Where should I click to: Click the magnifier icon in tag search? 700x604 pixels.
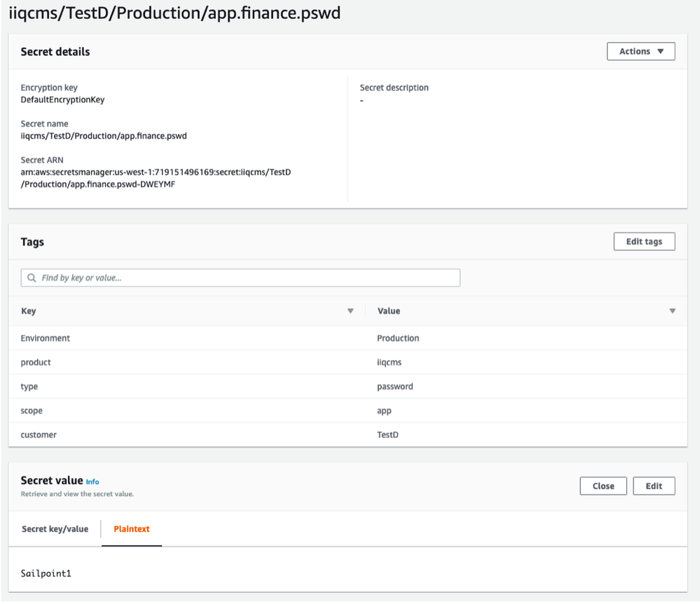tap(32, 278)
